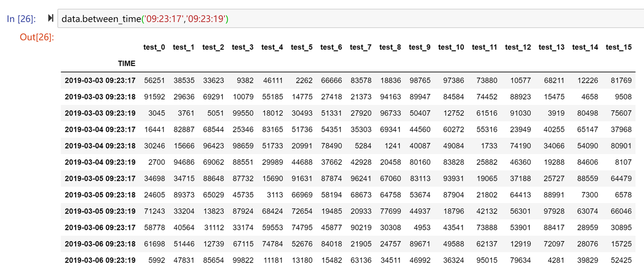Click the test_6 column header
The image size is (644, 276).
coord(331,47)
